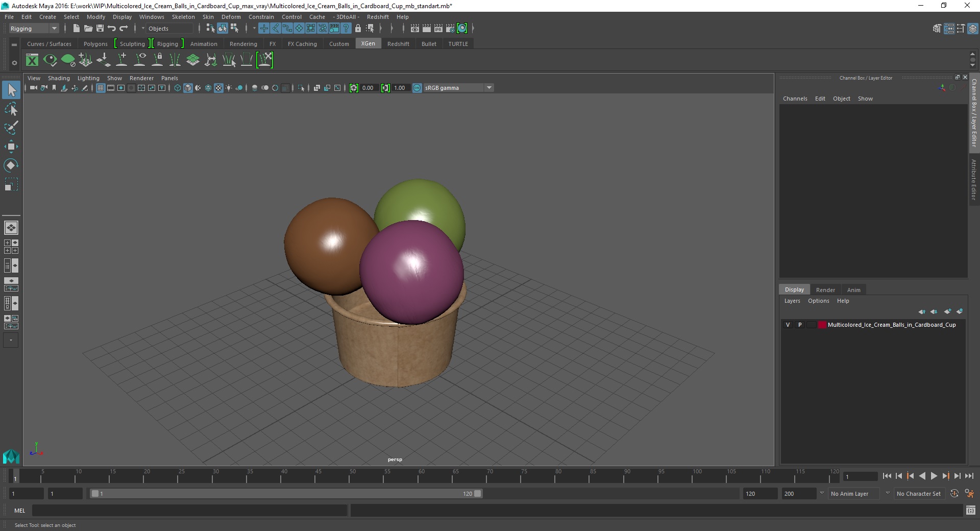The image size is (980, 531).
Task: Toggle layer visibility V box
Action: [x=788, y=325]
